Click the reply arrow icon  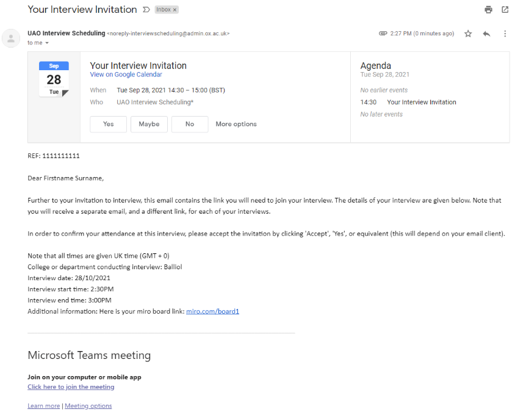tap(486, 34)
